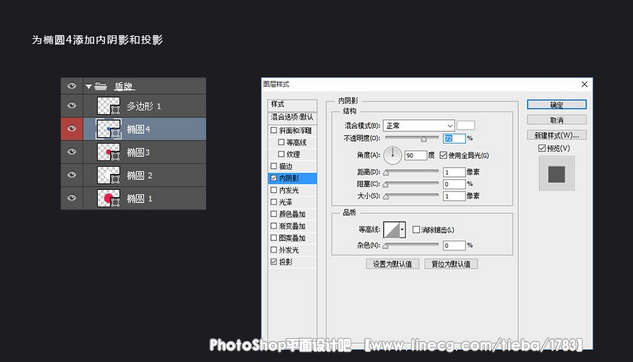Click the style preview swatch
The image size is (633, 362).
coord(557,174)
